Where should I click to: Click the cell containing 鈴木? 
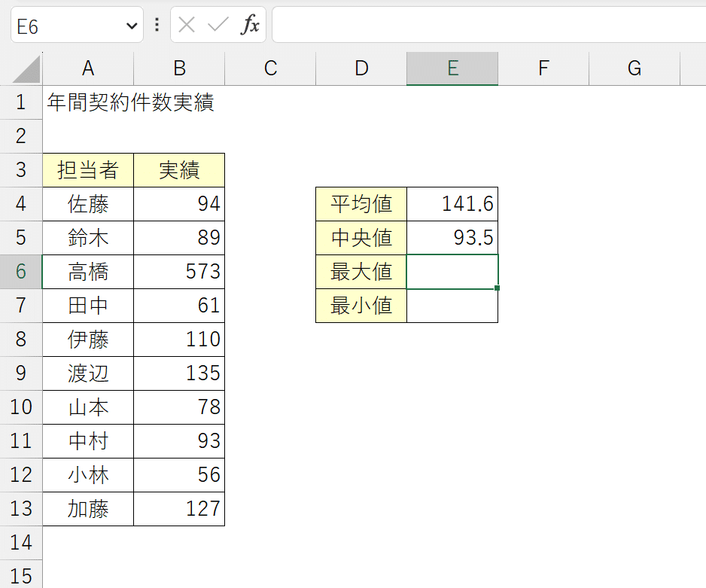click(x=88, y=238)
